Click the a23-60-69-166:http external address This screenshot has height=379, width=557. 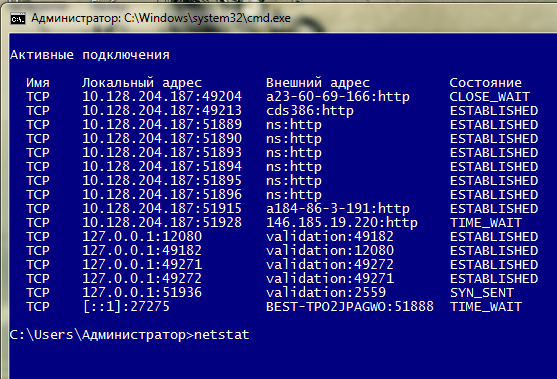click(338, 97)
